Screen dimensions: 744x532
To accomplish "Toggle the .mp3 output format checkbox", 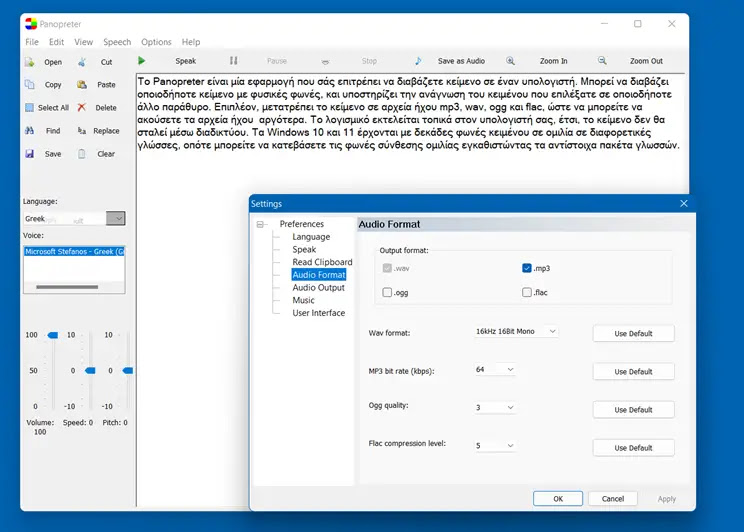I will pyautogui.click(x=527, y=268).
